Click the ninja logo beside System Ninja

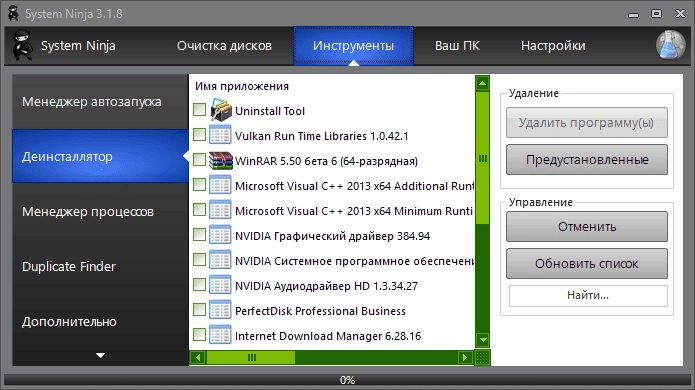pyautogui.click(x=22, y=45)
